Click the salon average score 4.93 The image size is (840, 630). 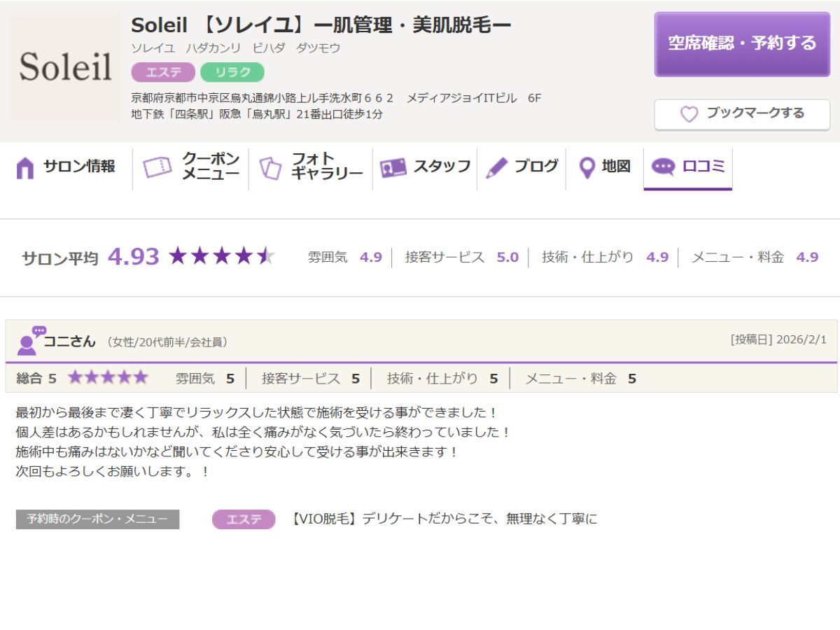point(134,257)
